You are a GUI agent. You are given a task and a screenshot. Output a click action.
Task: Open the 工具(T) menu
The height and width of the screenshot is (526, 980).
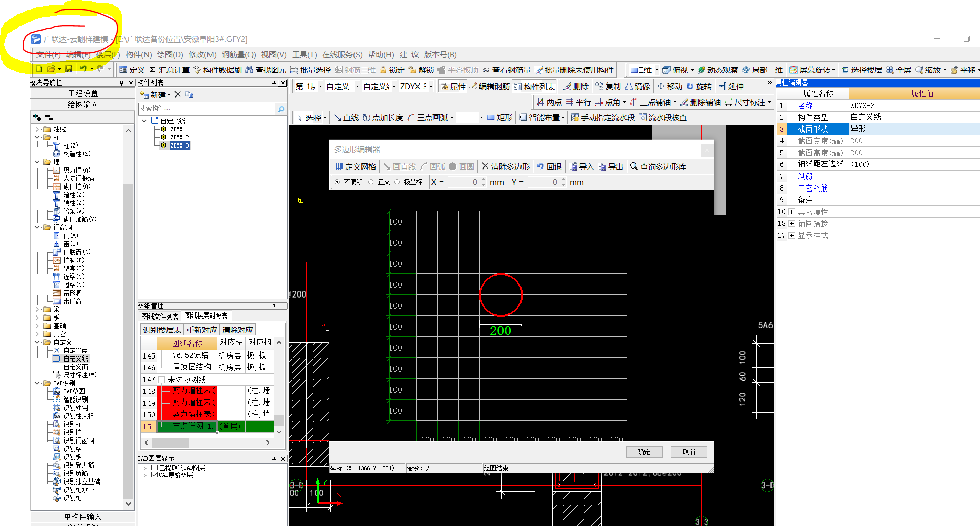(304, 55)
